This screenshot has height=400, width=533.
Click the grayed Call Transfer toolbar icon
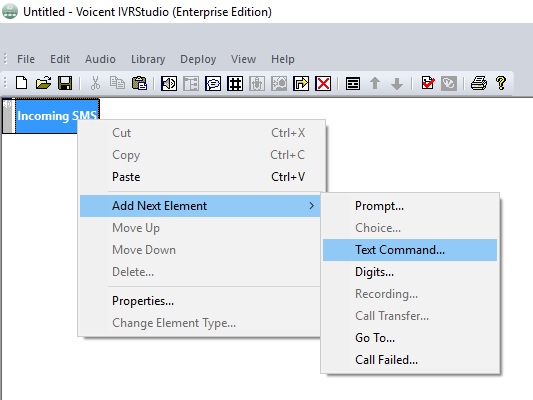pyautogui.click(x=279, y=83)
